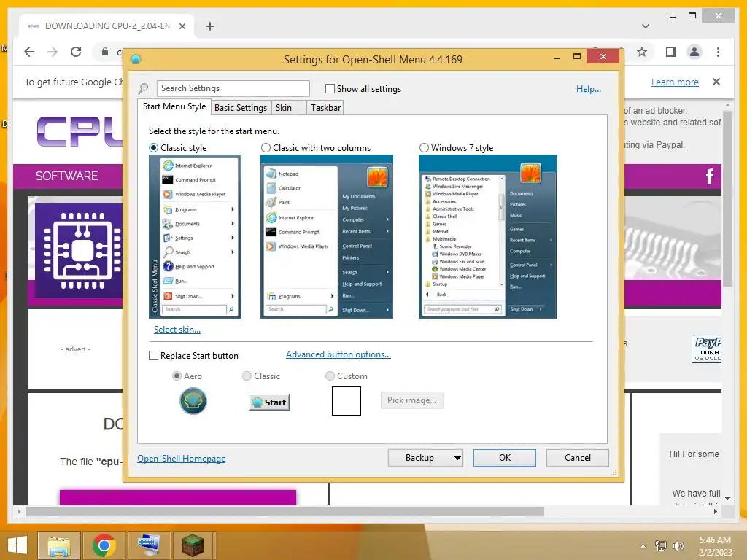Screen dimensions: 747x560
Task: Enable Replace Start button checkbox
Action: (153, 356)
